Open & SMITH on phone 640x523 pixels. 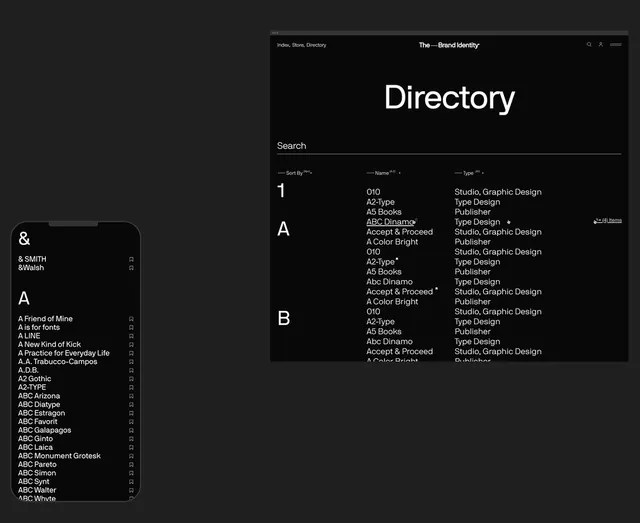(32, 259)
